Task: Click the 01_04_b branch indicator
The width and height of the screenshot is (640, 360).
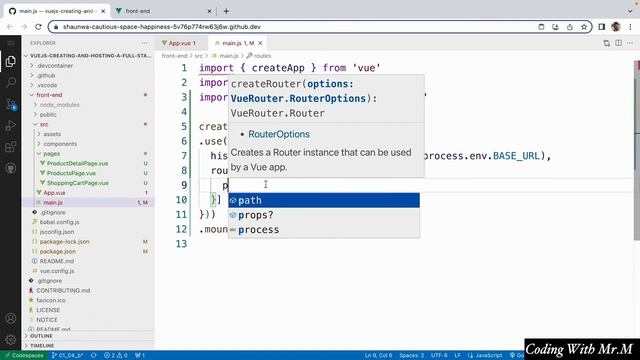Action: tap(68, 356)
